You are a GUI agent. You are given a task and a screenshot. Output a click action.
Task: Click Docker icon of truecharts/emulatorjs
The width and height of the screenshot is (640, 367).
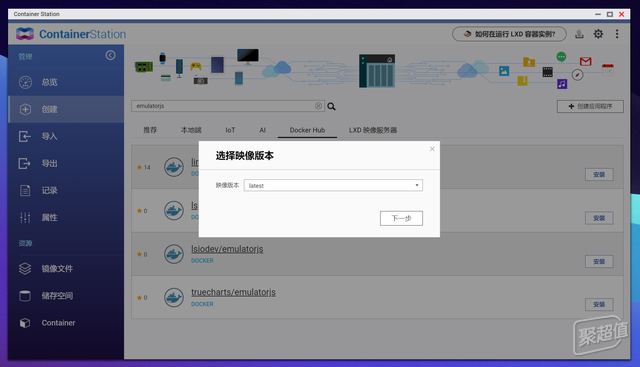(174, 297)
